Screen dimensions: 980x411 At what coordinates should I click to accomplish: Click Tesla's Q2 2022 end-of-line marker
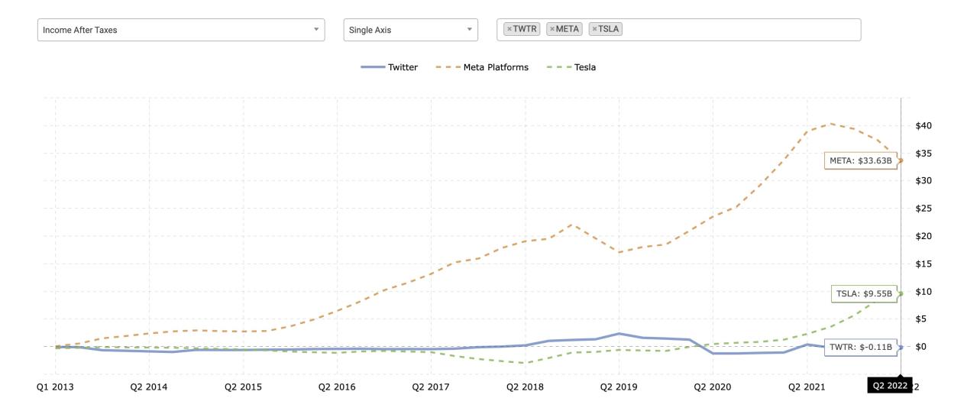tap(901, 293)
